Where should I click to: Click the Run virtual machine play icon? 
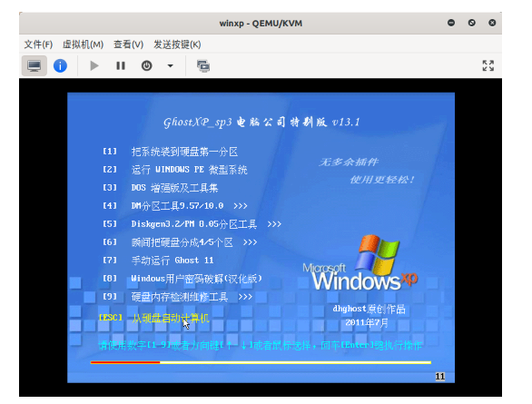94,65
